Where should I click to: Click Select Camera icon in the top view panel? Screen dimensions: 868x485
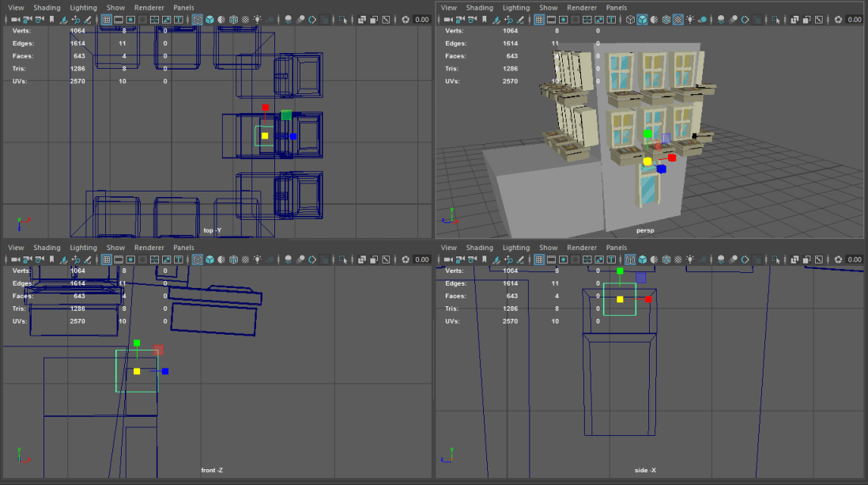(15, 19)
